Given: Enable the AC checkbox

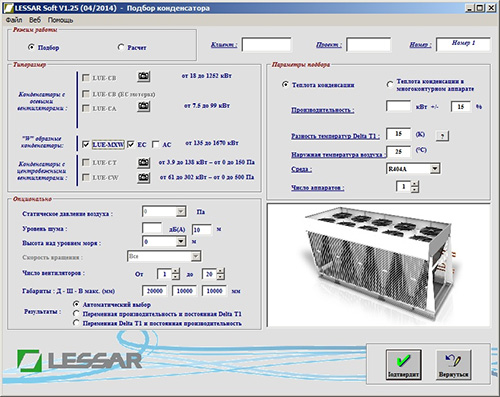Looking at the screenshot, I should click(155, 144).
